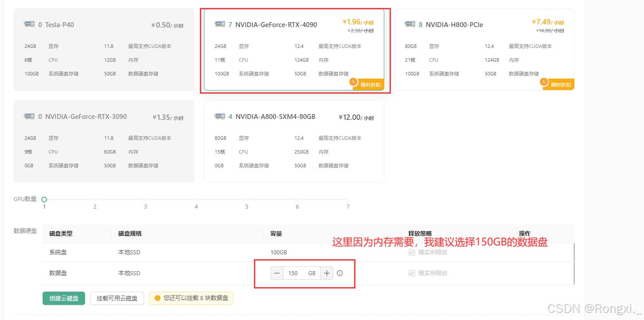The width and height of the screenshot is (644, 320).
Task: Click the 系统盘 row label
Action: tap(58, 252)
